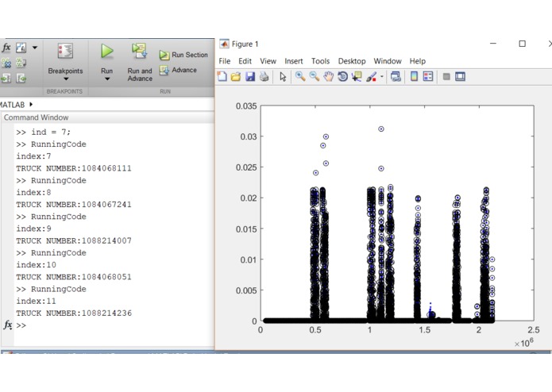Viewport: 552px width, 392px height.
Task: Click the x-axis tick label 2.5
Action: coord(534,330)
